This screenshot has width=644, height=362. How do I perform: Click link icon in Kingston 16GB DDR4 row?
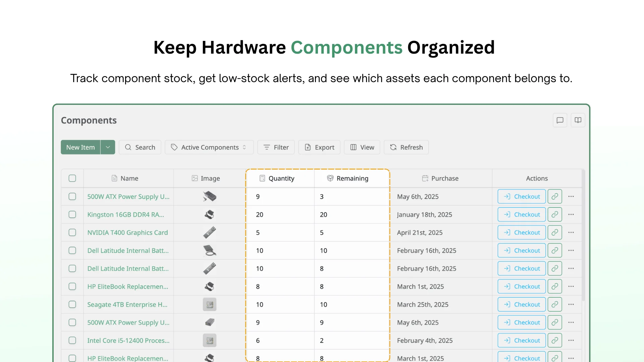[x=555, y=215]
